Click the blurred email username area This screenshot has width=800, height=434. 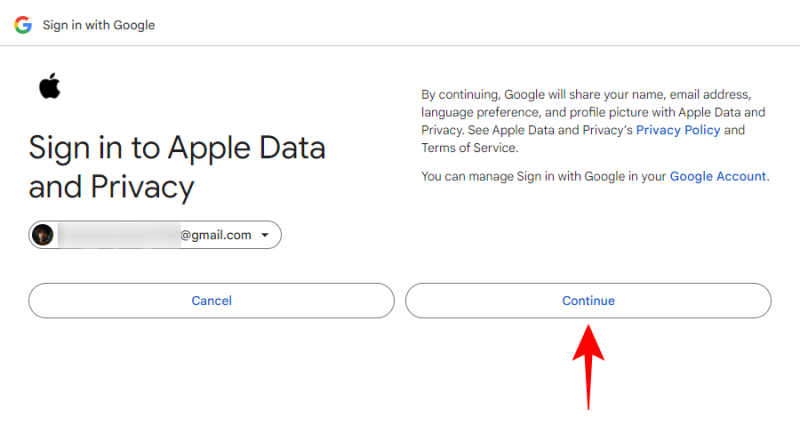point(118,235)
